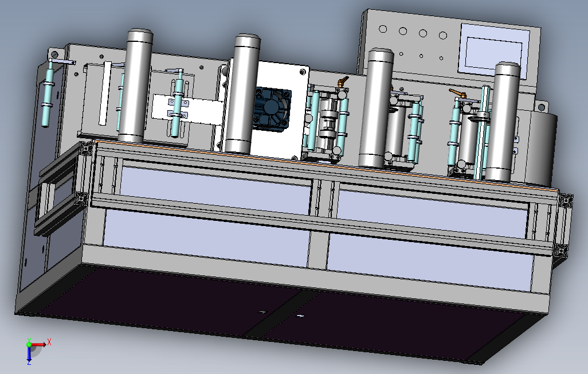Click the red X axis of orientation triad
The height and width of the screenshot is (374, 588).
(x=39, y=344)
